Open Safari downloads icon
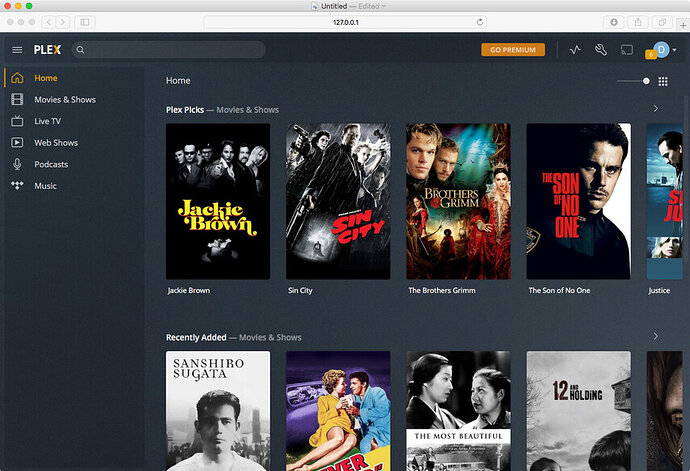The height and width of the screenshot is (471, 690). 614,22
